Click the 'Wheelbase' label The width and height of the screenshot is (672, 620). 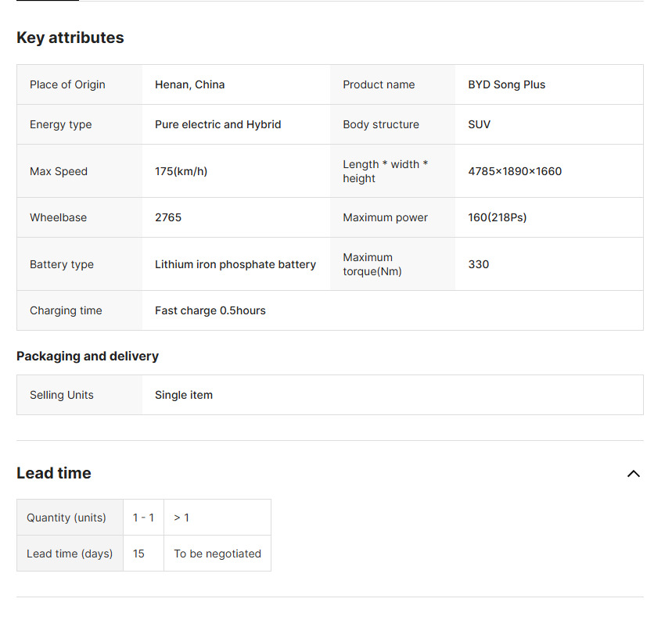tap(59, 217)
